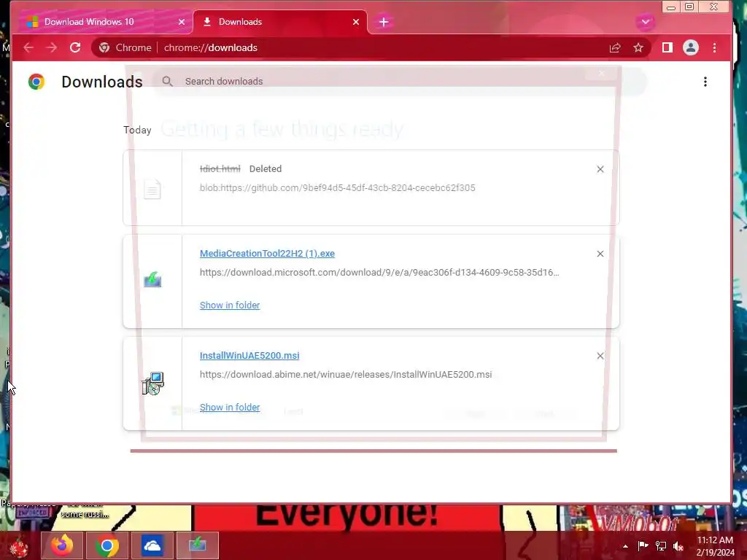Screen dimensions: 747x560
Task: Click the InstallWinUAE installer file icon
Action: pyautogui.click(x=153, y=384)
